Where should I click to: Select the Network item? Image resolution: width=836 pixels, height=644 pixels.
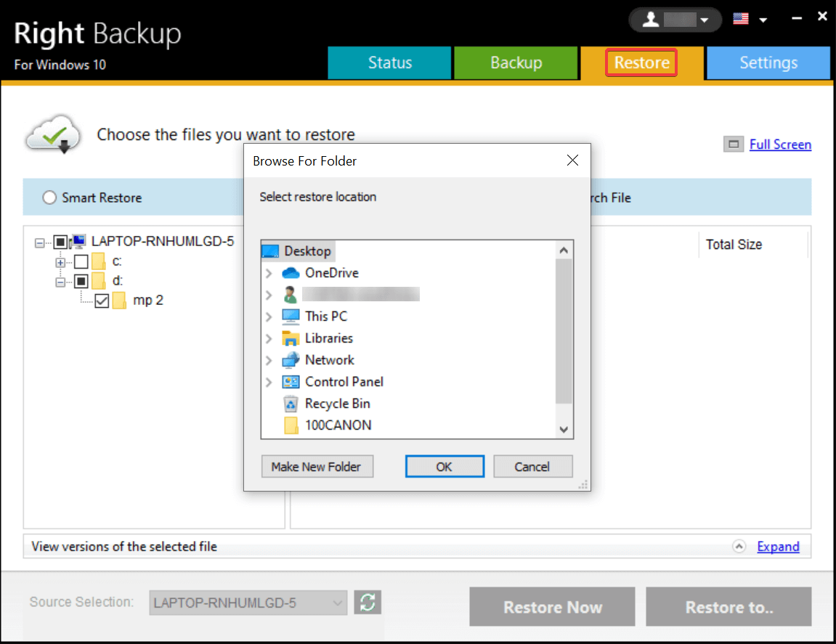point(330,359)
